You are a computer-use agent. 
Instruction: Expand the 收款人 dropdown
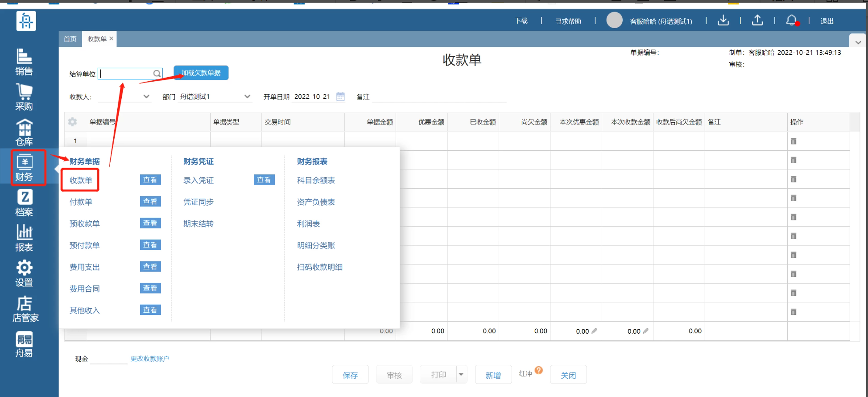[x=146, y=96]
